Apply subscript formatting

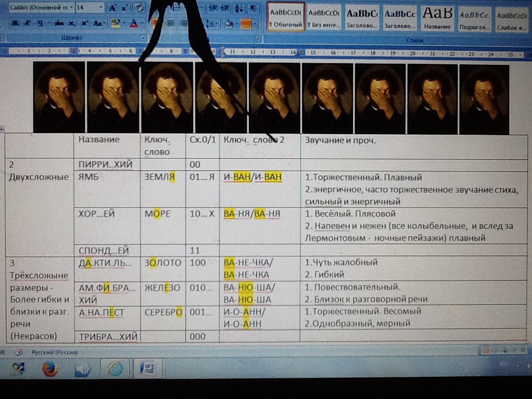[x=72, y=23]
